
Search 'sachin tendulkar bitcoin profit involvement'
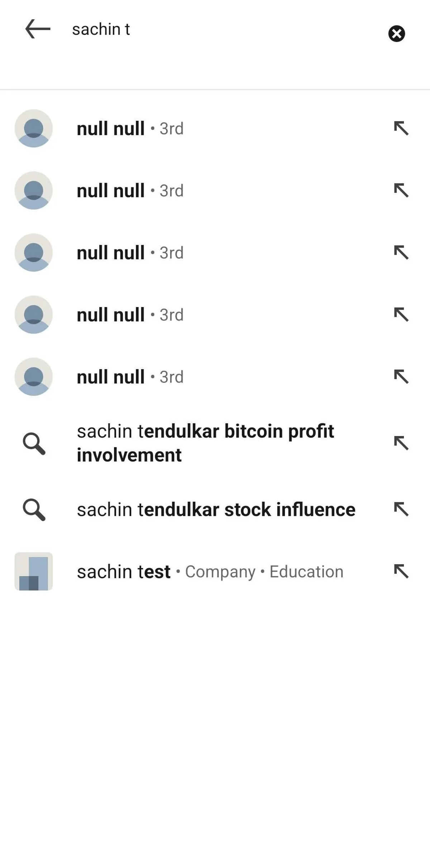205,443
